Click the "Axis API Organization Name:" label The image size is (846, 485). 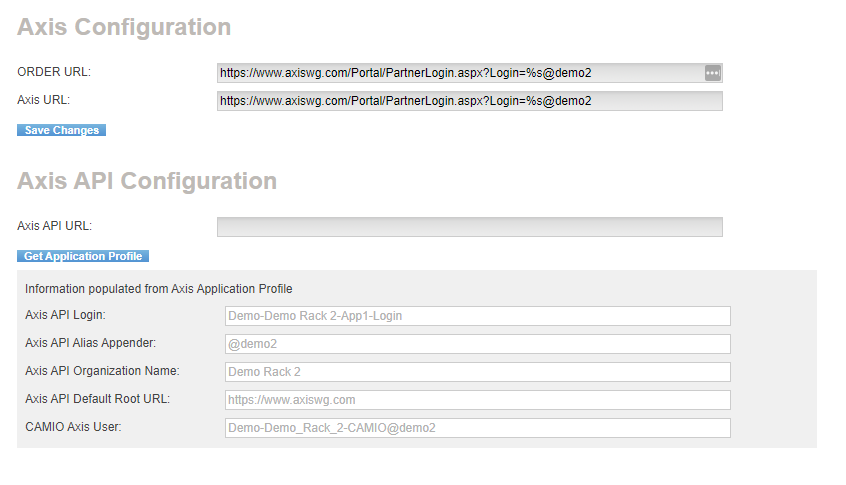(102, 371)
